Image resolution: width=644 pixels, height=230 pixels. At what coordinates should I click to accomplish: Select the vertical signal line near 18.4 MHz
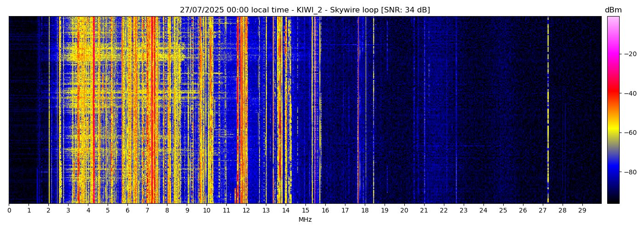click(373, 110)
